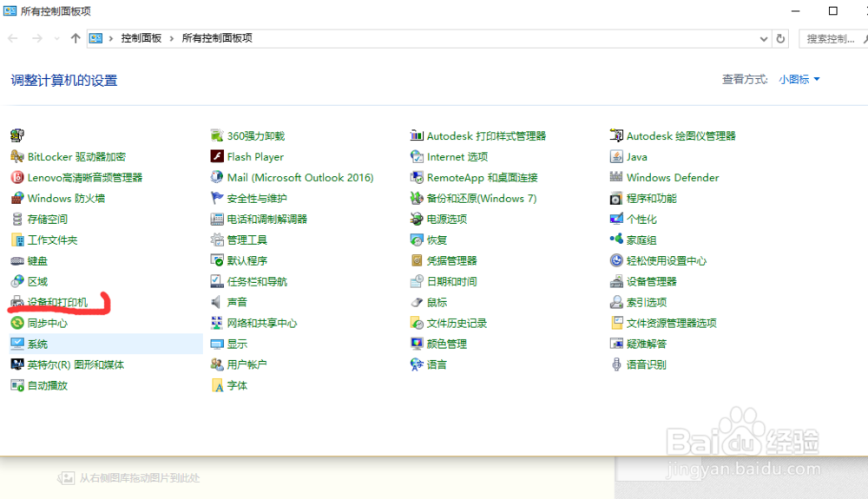The width and height of the screenshot is (868, 499).
Task: Open the 设备管理器 icon
Action: 616,281
